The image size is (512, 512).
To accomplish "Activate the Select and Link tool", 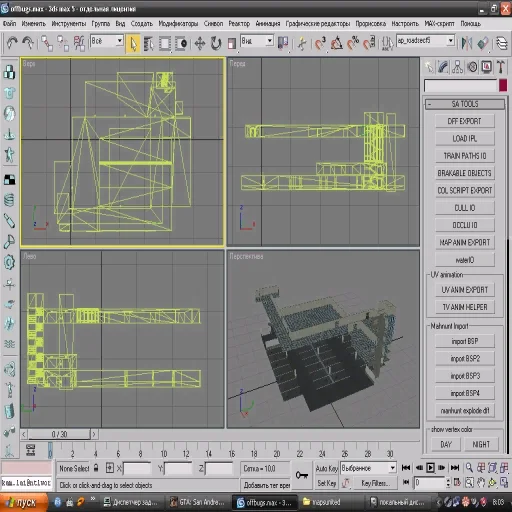I will click(47, 43).
